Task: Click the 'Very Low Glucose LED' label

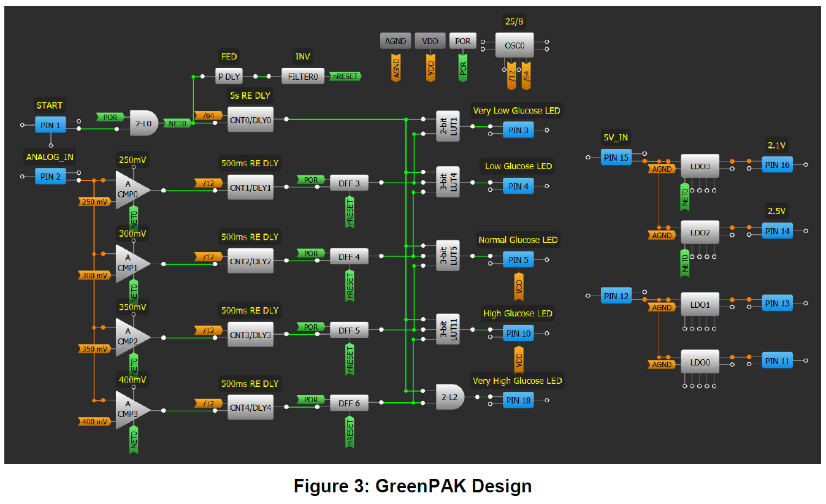Action: tap(516, 111)
